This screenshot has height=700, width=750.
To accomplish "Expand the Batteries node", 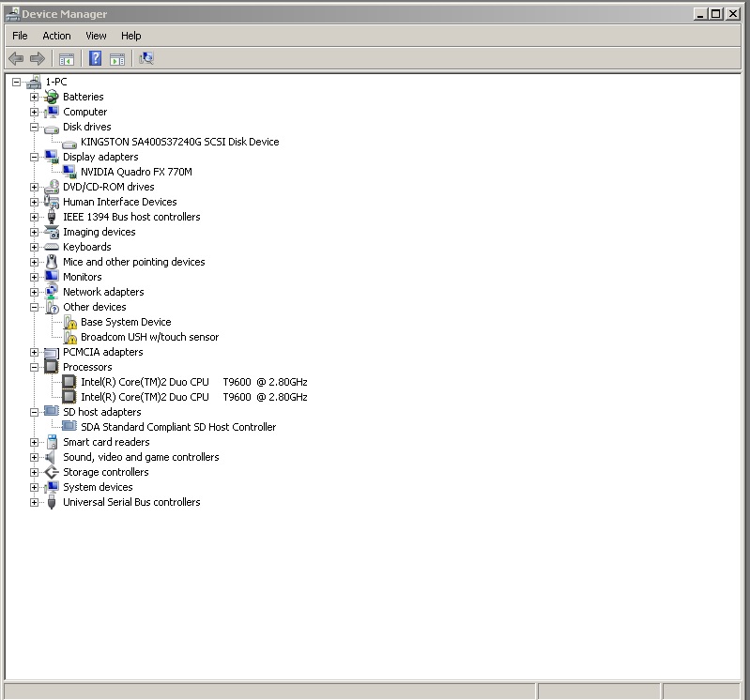I will pos(34,97).
